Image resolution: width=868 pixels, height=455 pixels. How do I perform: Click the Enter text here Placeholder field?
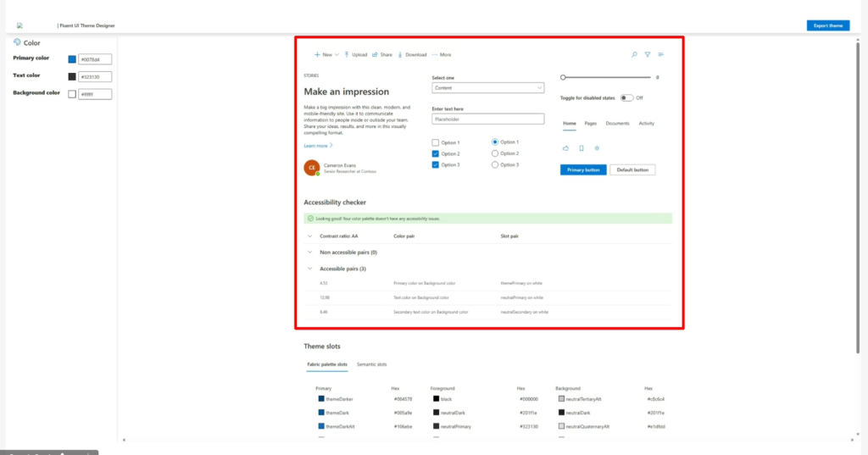pos(487,119)
